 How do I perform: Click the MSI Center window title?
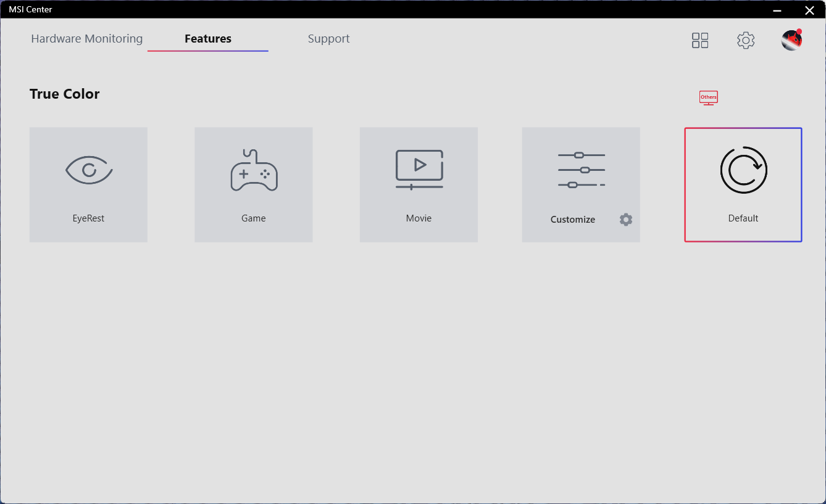coord(30,9)
